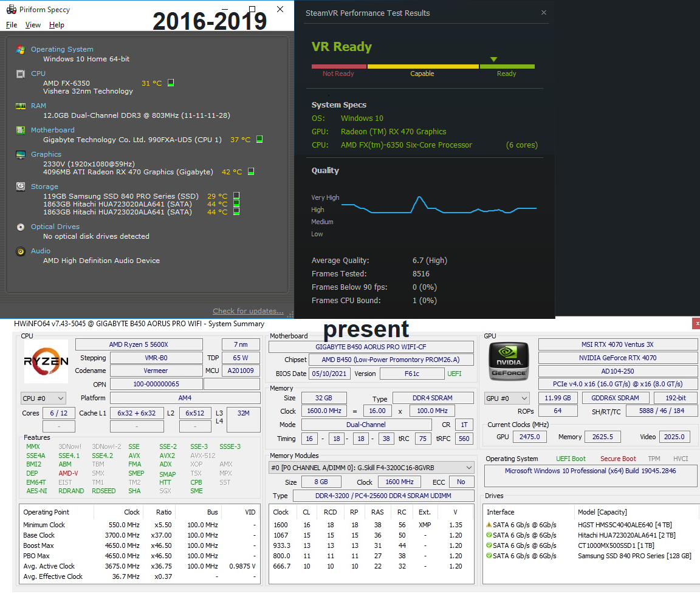Click the green check icon beside Hitachi HUA723020ALA641 [2 TB]

tap(489, 535)
